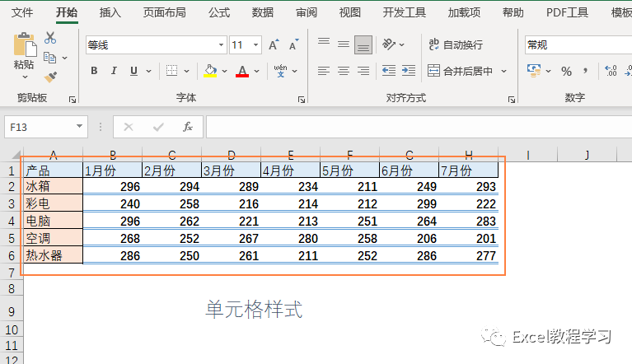Open orientation dropdown arrow
632x364 pixels.
point(402,44)
